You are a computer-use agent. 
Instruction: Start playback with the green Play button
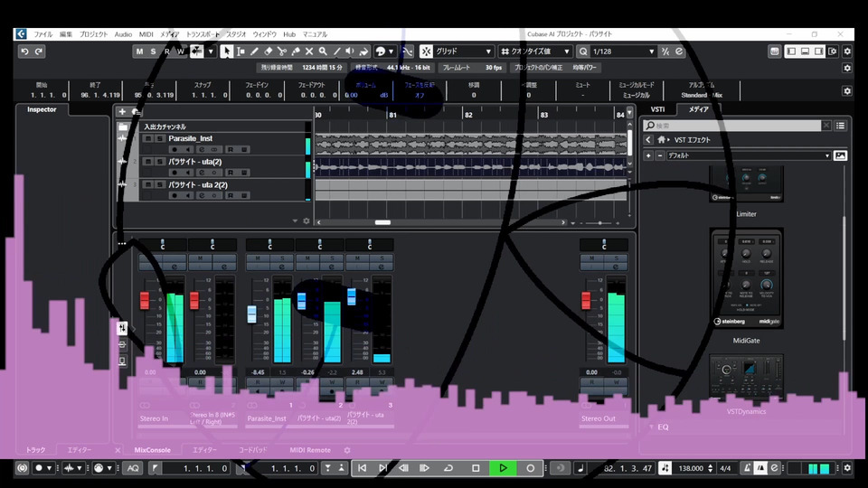(503, 468)
